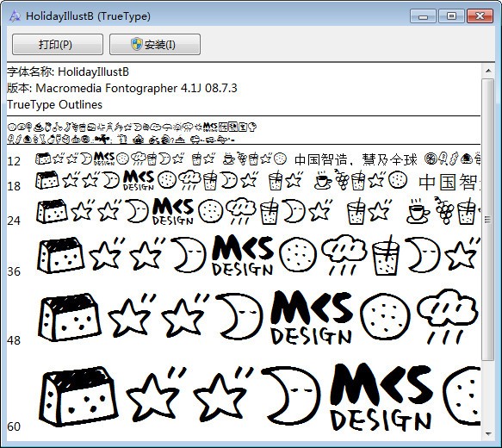
Task: Maximize the HolidayIllustB window
Action: 451,16
